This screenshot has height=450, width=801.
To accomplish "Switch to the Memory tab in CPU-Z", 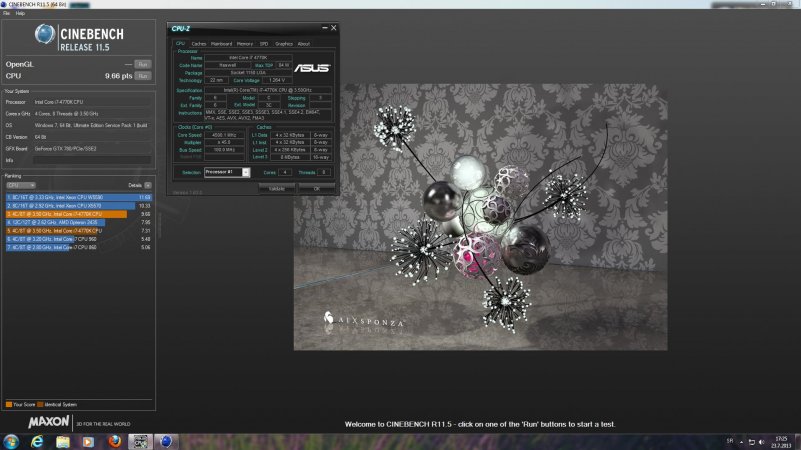I will 245,44.
